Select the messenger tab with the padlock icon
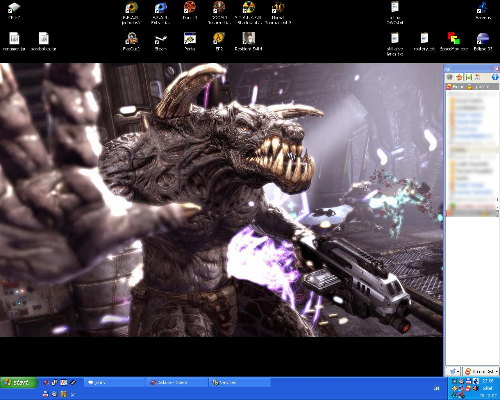 (479, 87)
